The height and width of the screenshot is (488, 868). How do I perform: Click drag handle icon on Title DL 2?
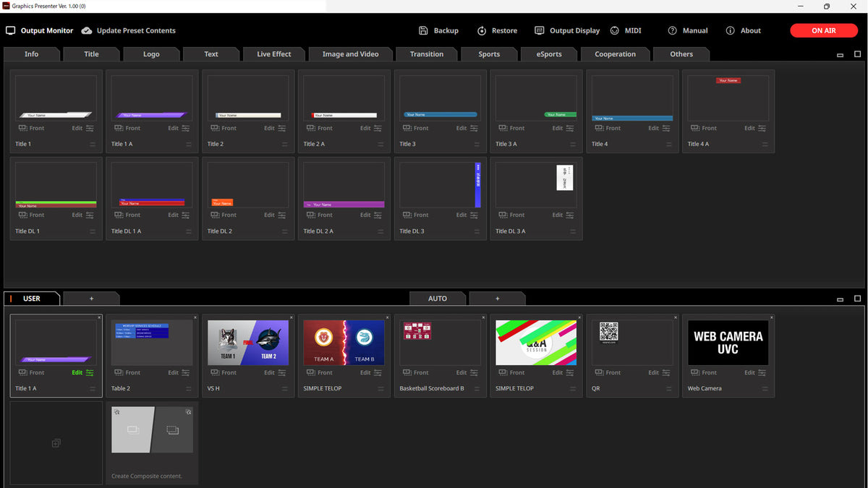click(x=285, y=231)
